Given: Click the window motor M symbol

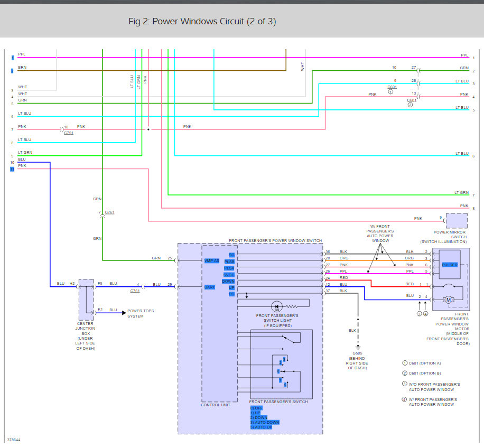Looking at the screenshot, I should pyautogui.click(x=449, y=300).
